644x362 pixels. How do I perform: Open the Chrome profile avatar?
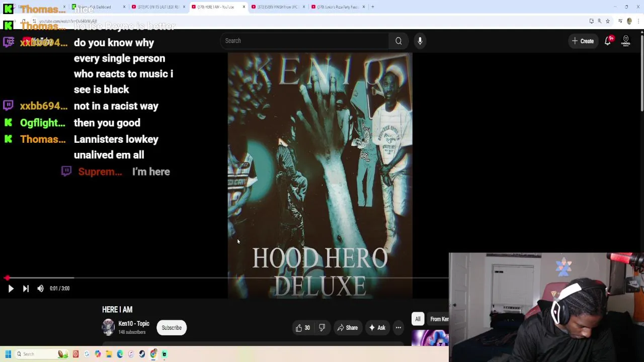629,21
